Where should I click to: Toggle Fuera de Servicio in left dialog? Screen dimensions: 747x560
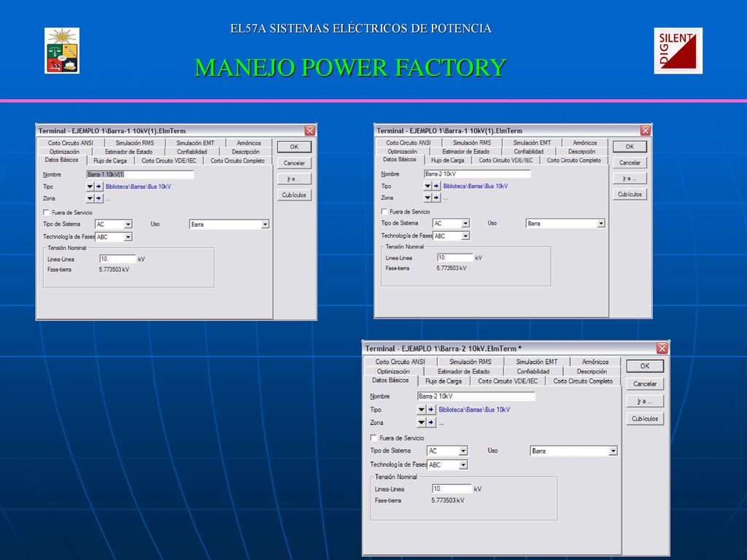tap(46, 212)
